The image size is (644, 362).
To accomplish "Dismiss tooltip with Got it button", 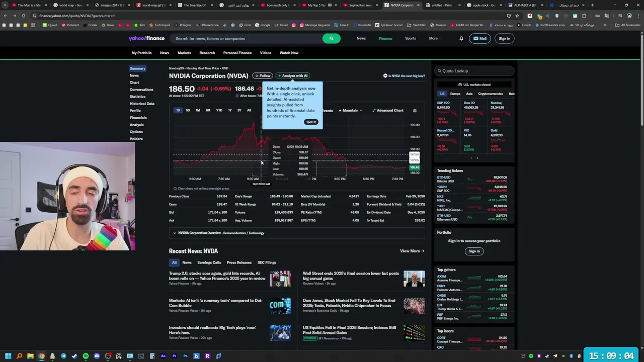I will pyautogui.click(x=311, y=122).
